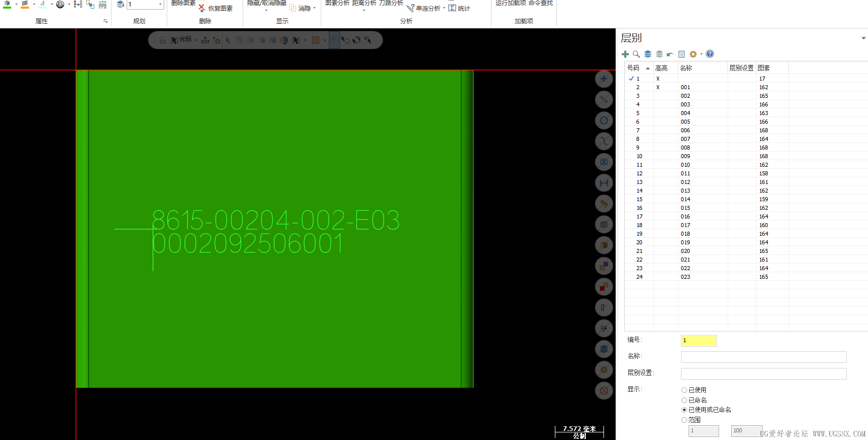
Task: Click the levels stack quick button
Action: 603,349
